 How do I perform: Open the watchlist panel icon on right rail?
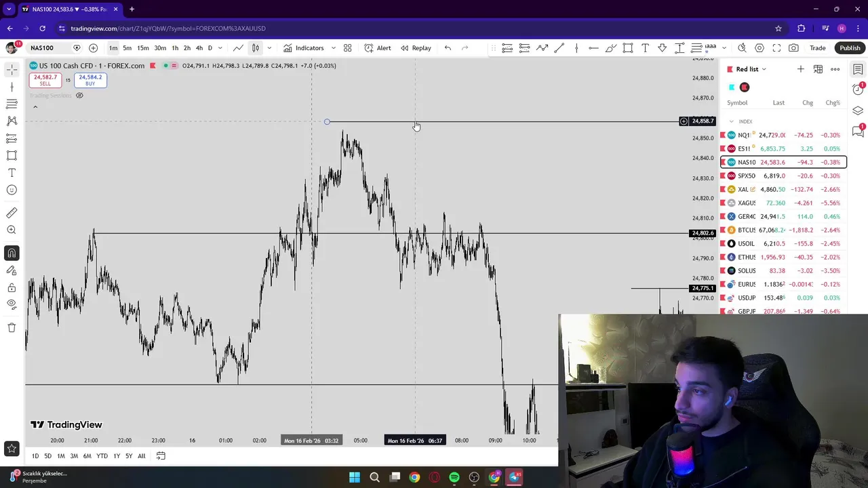coord(858,69)
